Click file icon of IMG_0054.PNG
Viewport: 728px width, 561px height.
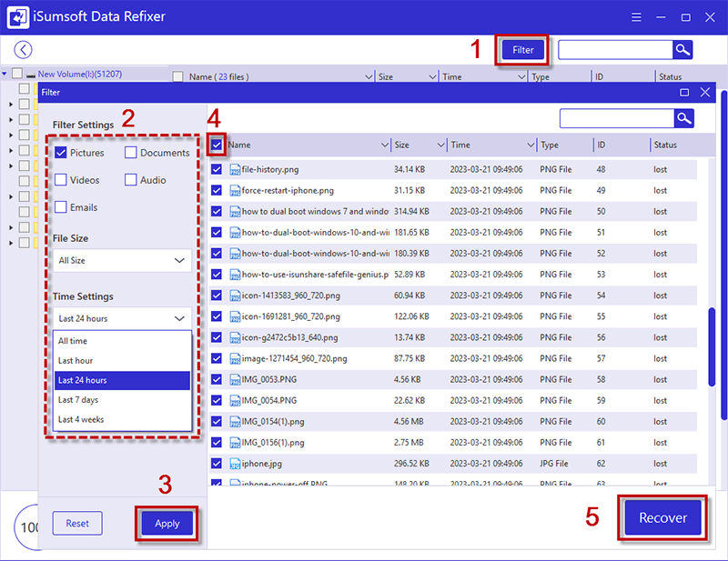coord(235,400)
